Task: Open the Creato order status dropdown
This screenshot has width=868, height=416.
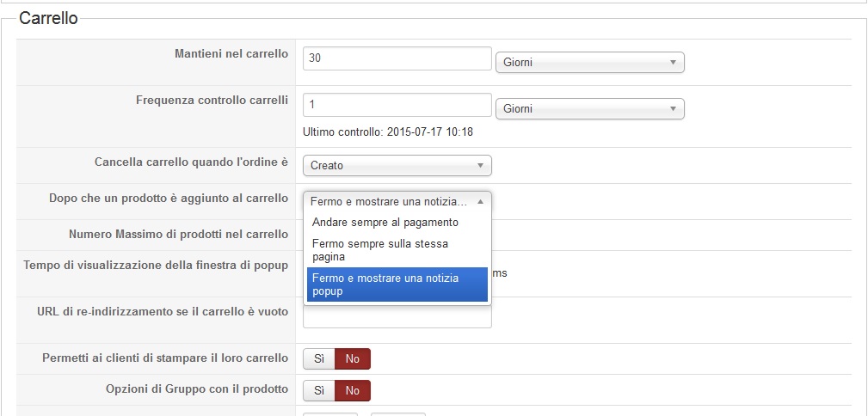Action: (397, 166)
